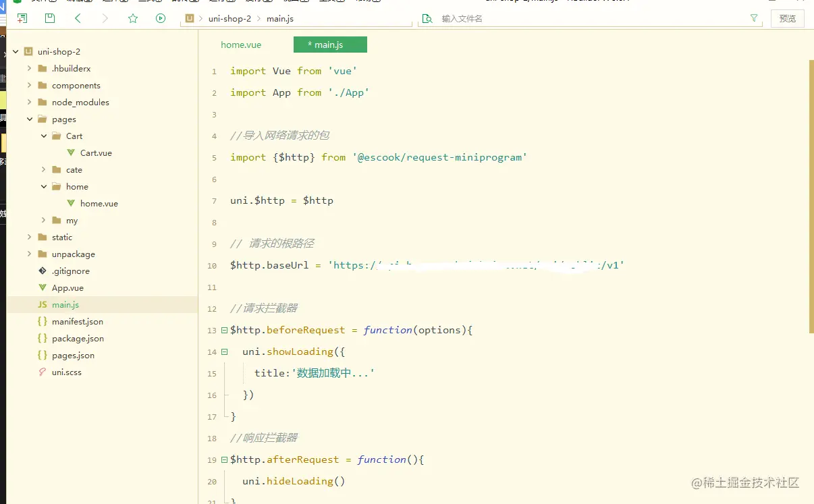Click uni-shop-2 breadcrumb segment
814x504 pixels.
[x=229, y=18]
